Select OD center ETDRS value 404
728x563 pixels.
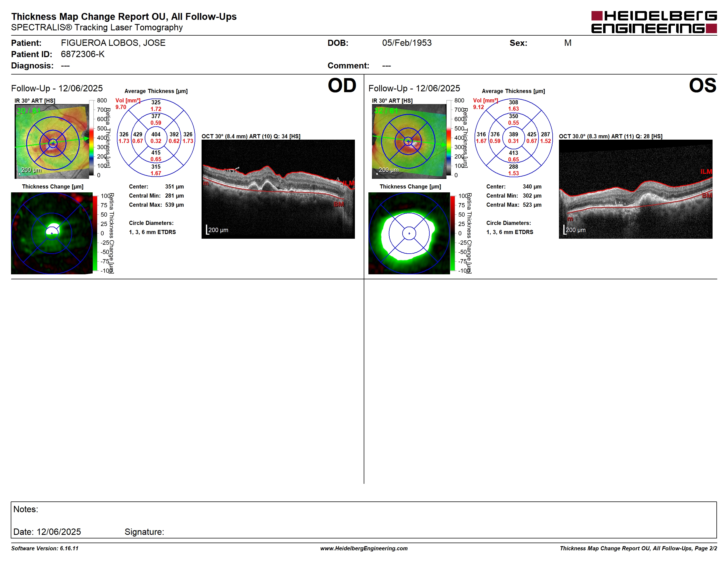pyautogui.click(x=156, y=134)
